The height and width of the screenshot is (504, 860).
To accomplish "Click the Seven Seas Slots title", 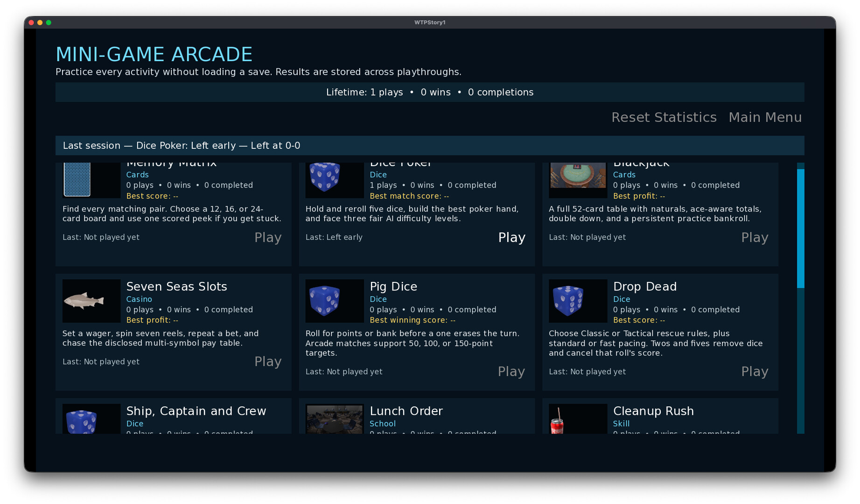I will coord(176,287).
